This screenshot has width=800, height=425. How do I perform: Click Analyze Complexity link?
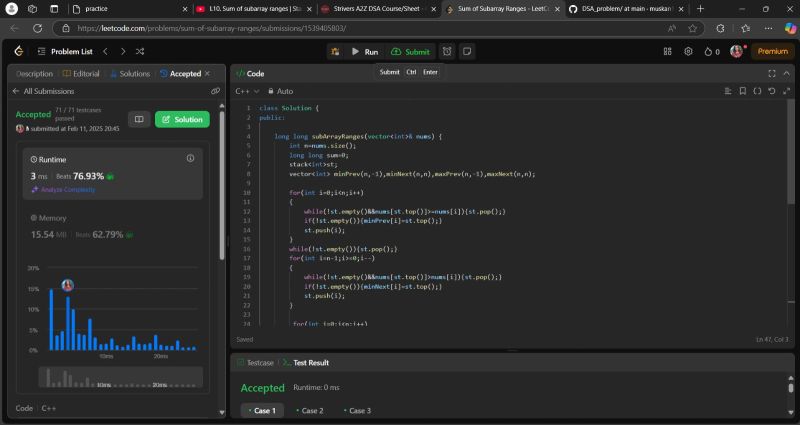point(63,189)
